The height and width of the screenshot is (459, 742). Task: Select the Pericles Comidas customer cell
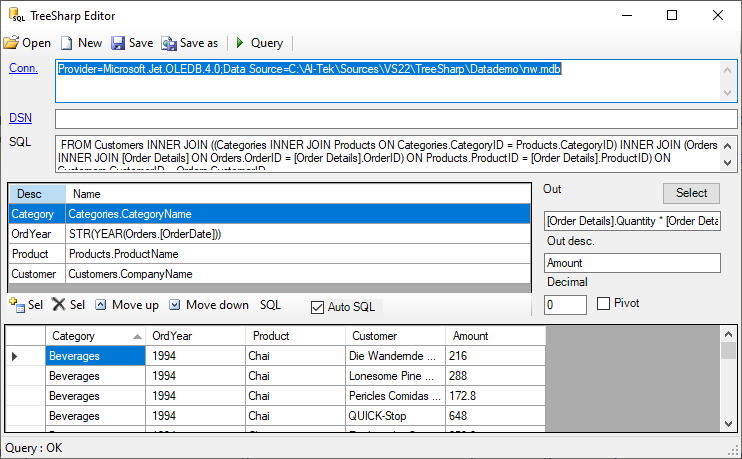pos(395,396)
